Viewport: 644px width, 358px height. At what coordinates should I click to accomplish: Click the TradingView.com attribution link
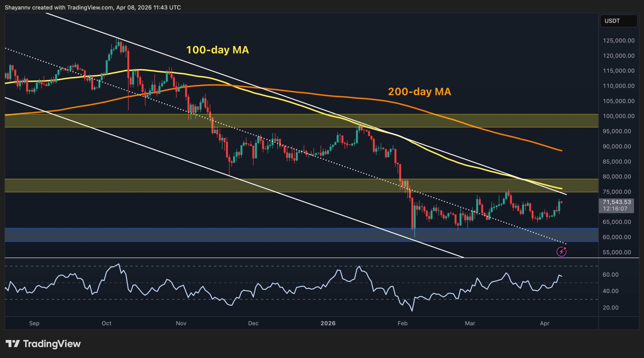(x=87, y=7)
